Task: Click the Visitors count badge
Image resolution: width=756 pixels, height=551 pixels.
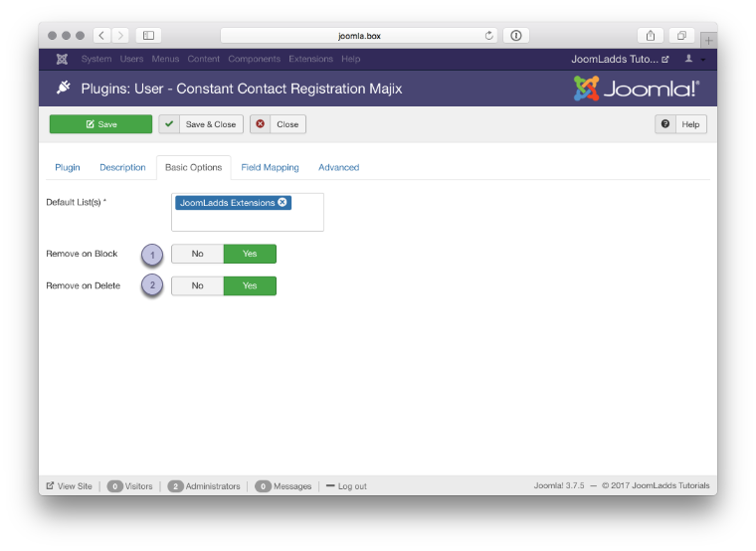Action: 114,486
